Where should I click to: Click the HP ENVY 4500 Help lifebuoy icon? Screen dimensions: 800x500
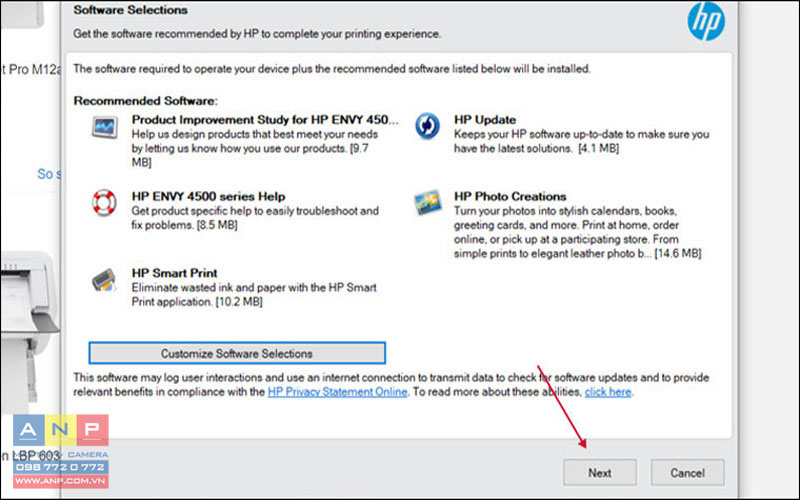click(104, 203)
